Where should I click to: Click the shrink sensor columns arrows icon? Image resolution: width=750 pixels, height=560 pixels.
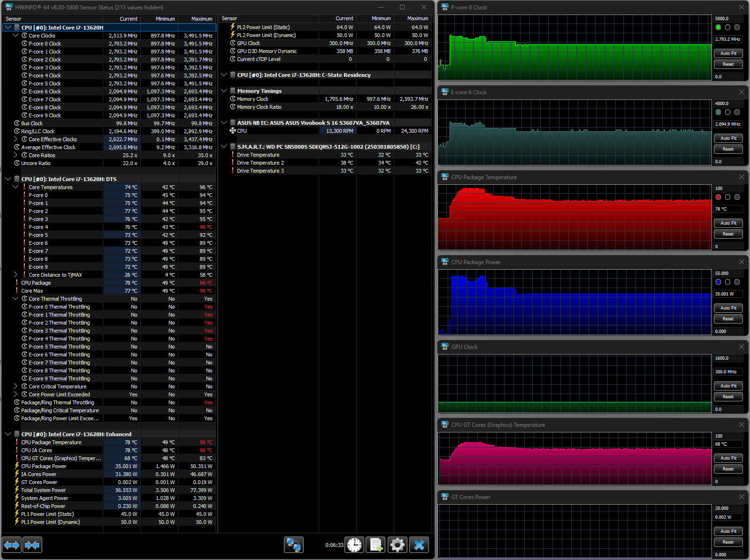[x=32, y=545]
